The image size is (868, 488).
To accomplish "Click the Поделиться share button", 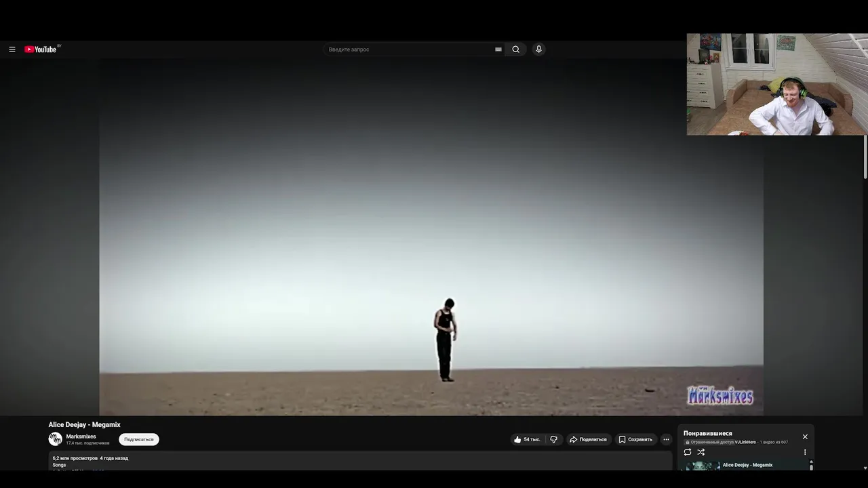I will click(588, 439).
